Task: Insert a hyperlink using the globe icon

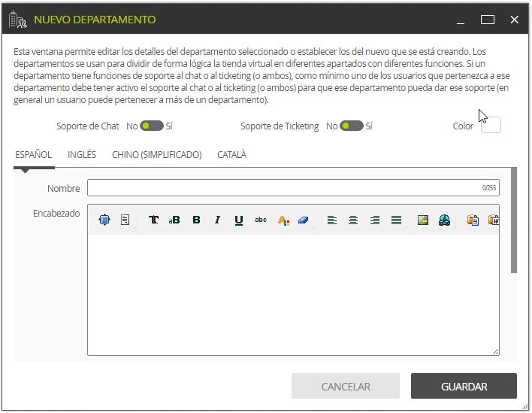Action: click(445, 220)
